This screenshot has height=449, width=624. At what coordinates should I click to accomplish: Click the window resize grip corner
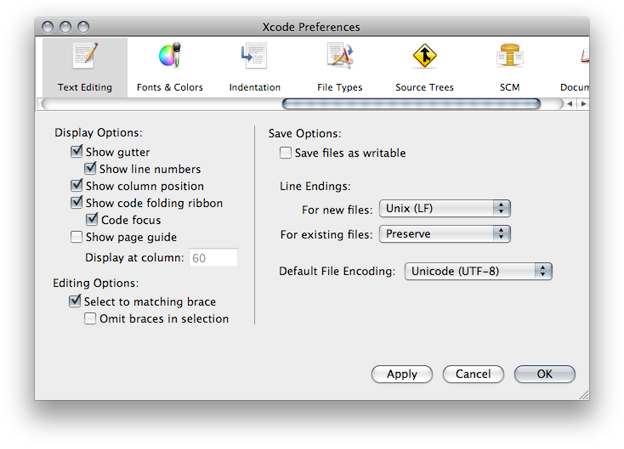584,394
